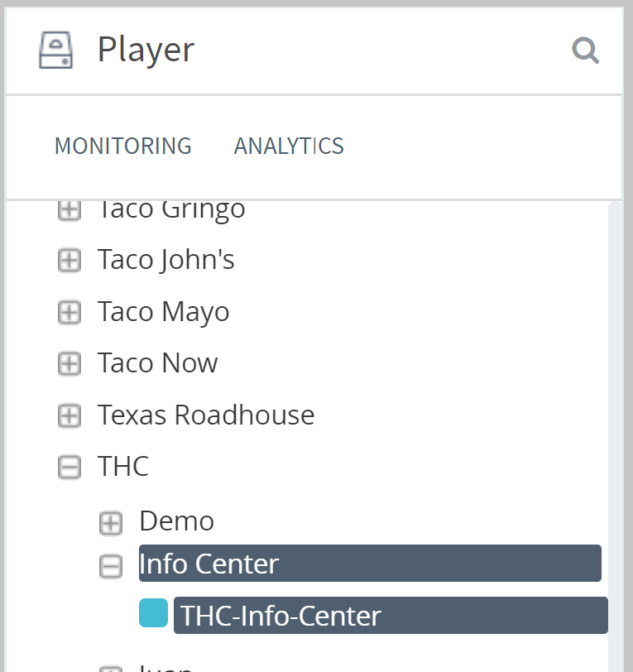Collapse the Info Center folder
The width and height of the screenshot is (633, 672).
(x=111, y=566)
